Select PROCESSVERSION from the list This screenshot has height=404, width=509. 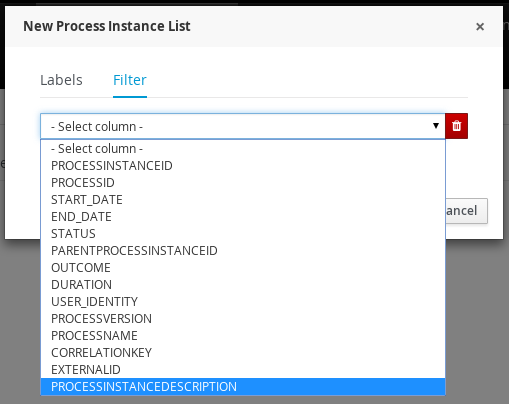(243, 319)
